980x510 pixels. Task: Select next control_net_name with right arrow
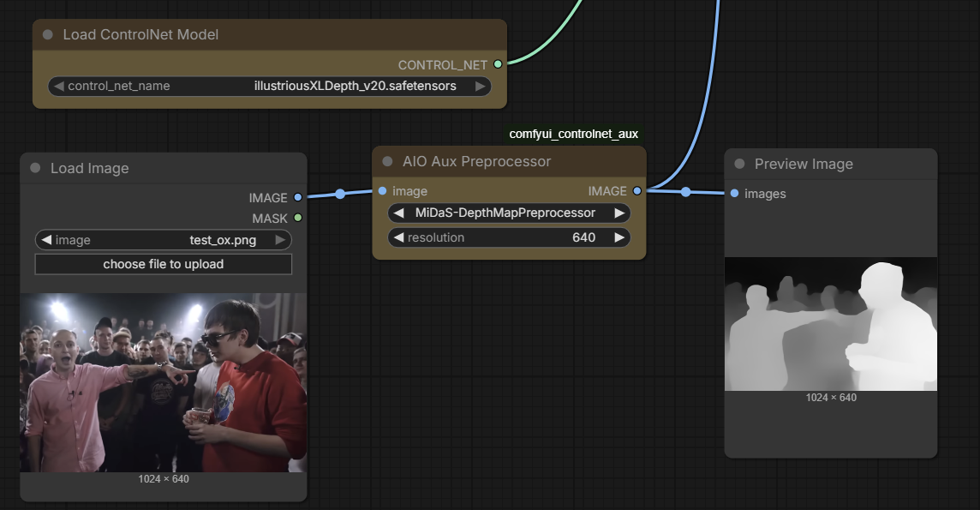[x=481, y=86]
